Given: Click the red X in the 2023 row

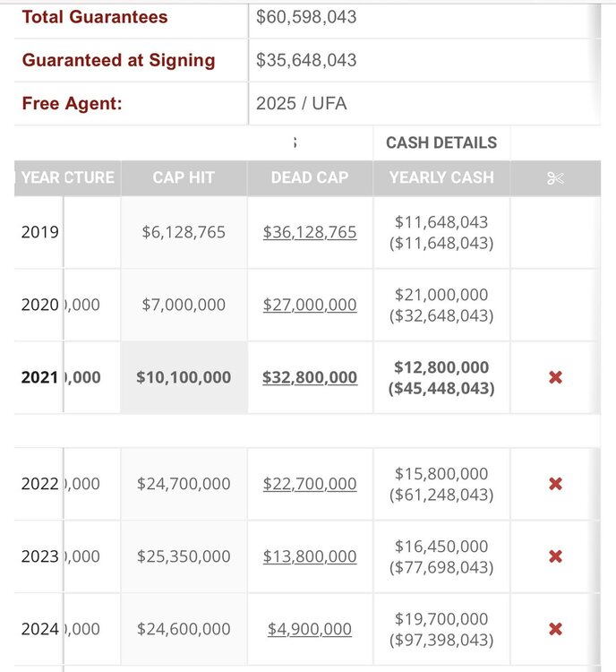Looking at the screenshot, I should tap(555, 556).
